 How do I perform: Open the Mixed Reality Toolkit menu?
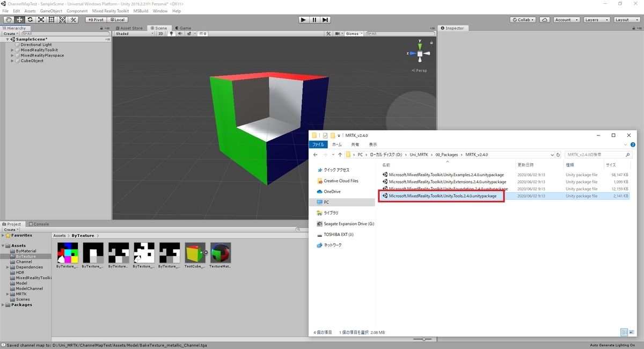click(x=110, y=11)
